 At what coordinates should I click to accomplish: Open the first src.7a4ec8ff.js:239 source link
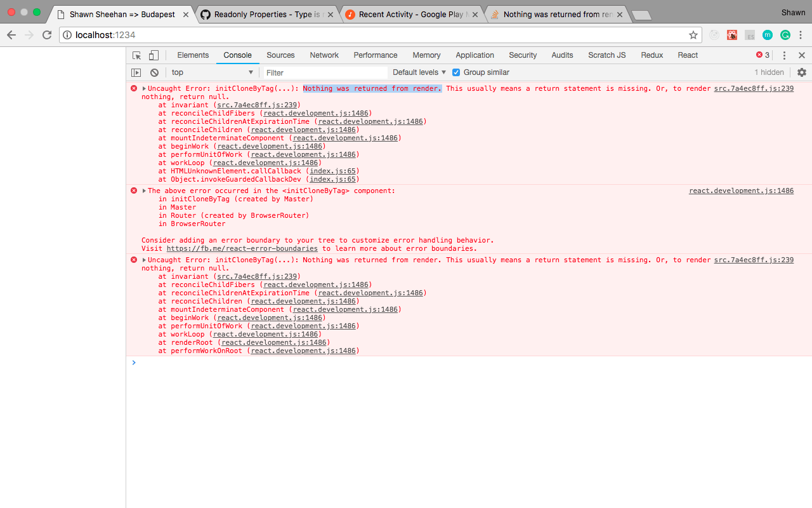[x=754, y=89]
